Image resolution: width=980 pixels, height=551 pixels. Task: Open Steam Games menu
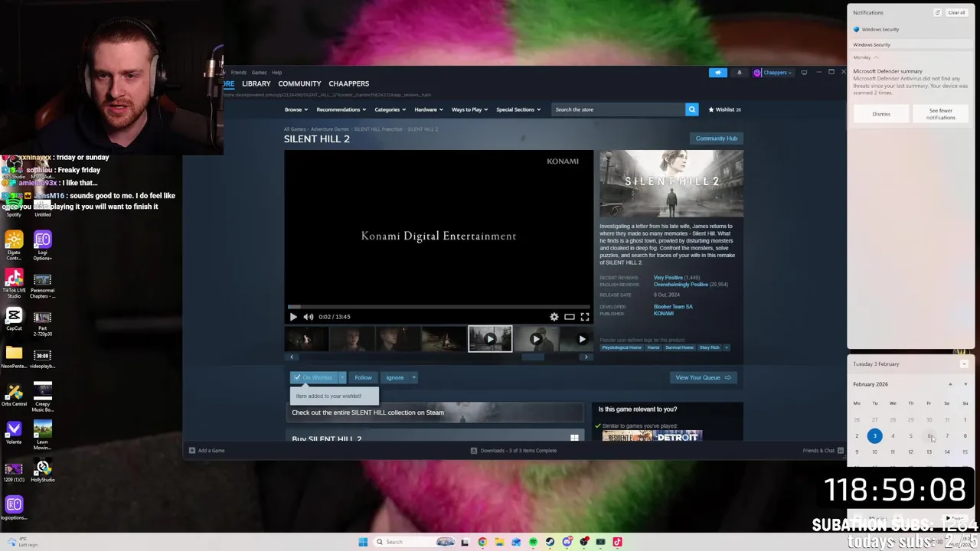click(259, 73)
